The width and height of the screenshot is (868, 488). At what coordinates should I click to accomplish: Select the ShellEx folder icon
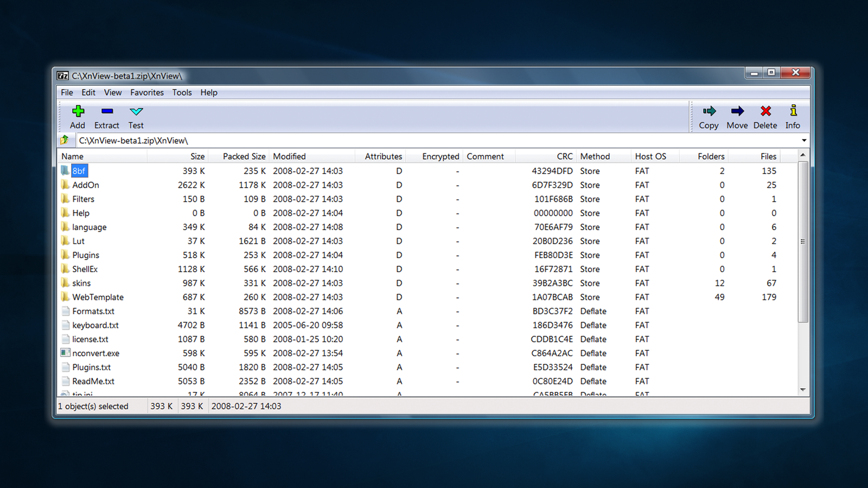65,269
